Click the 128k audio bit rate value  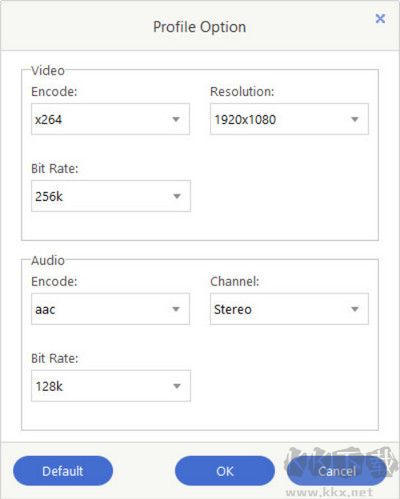(49, 386)
